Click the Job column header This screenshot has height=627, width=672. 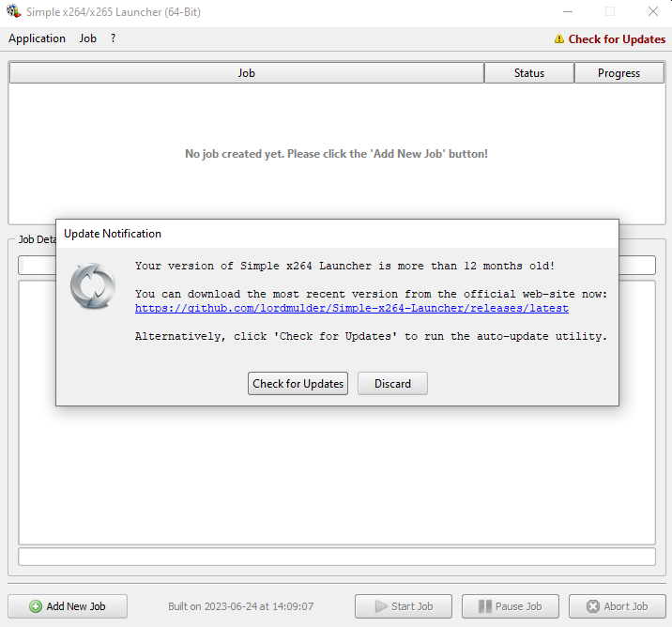click(246, 73)
